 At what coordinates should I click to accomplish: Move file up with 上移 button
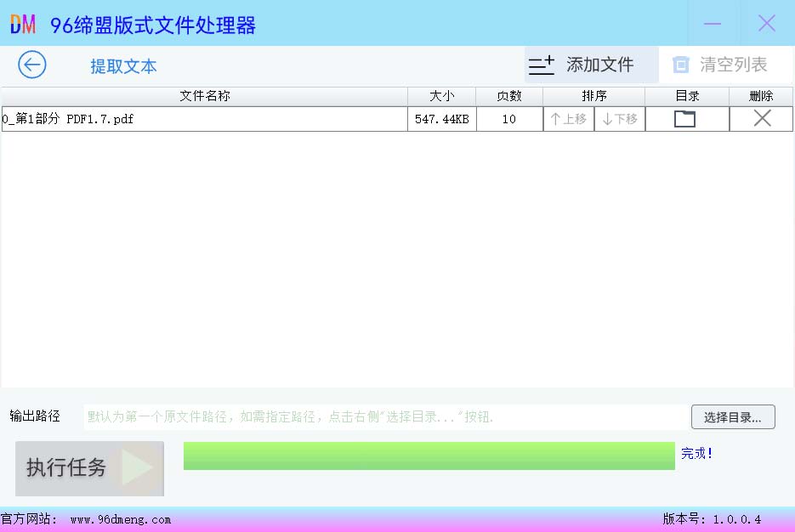point(569,119)
